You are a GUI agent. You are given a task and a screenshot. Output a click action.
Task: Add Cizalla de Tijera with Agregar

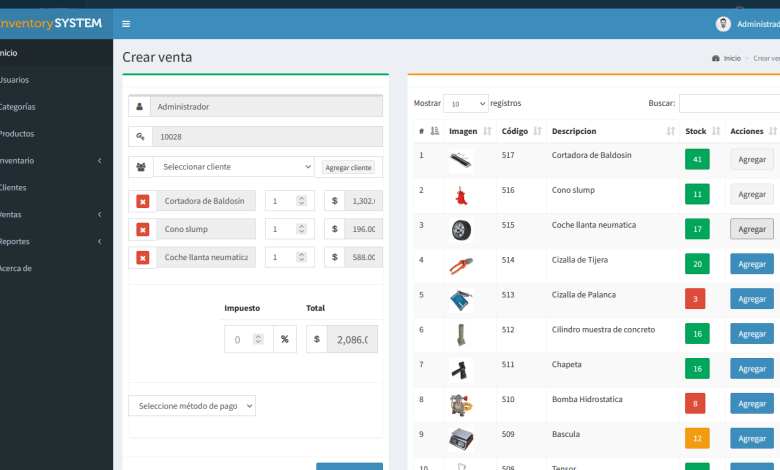[x=751, y=263]
